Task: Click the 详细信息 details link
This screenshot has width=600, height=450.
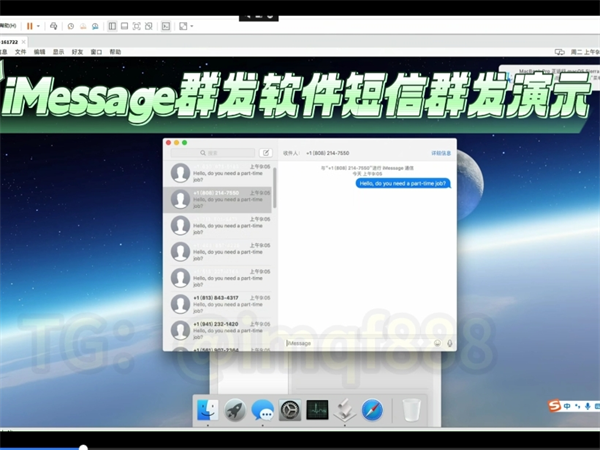Action: tap(441, 153)
